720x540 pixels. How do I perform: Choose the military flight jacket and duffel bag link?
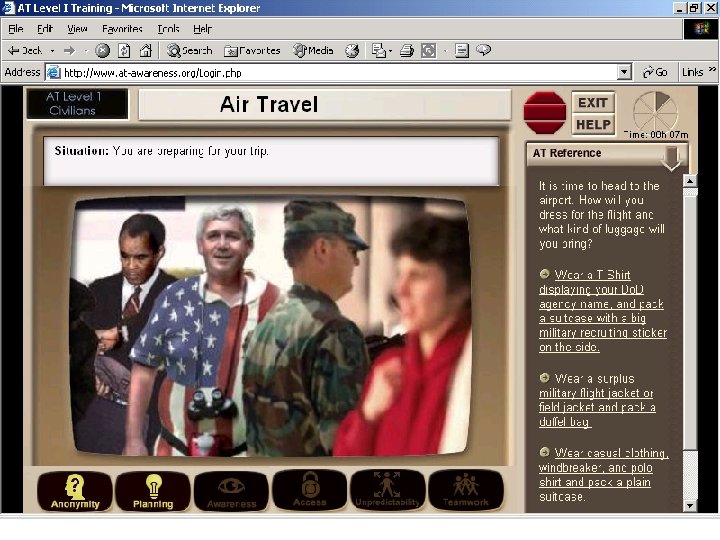coord(597,400)
